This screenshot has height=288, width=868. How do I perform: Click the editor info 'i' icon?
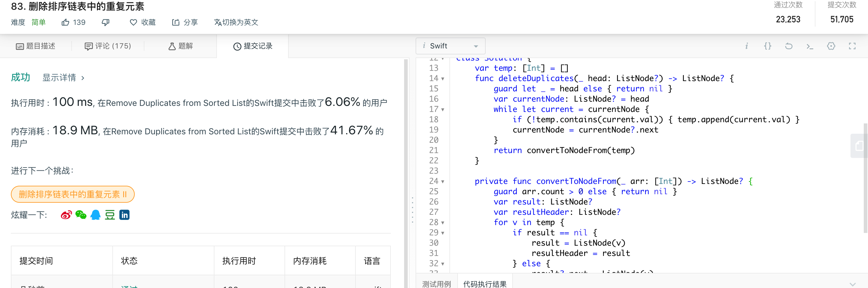coord(746,46)
